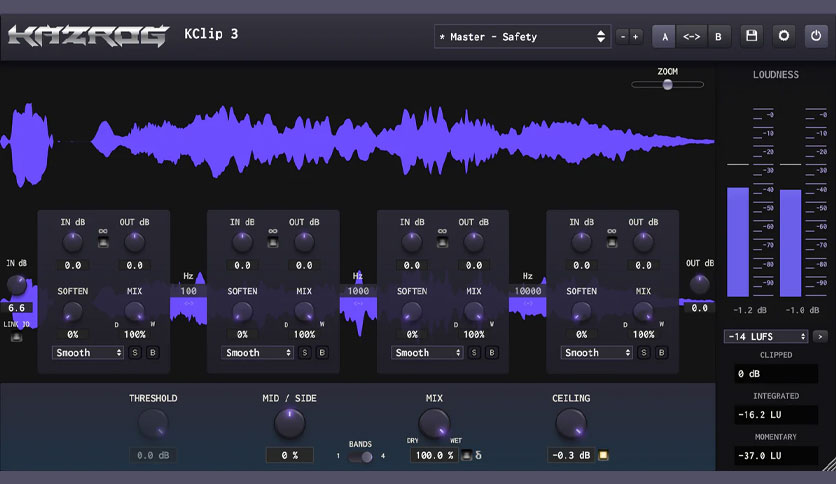Click band 1 MIX knob
The image size is (836, 484).
pyautogui.click(x=134, y=311)
